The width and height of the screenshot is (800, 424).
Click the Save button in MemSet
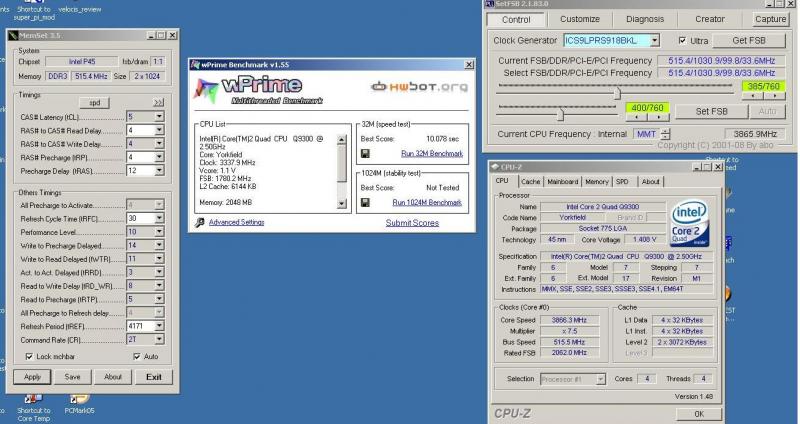pos(72,377)
